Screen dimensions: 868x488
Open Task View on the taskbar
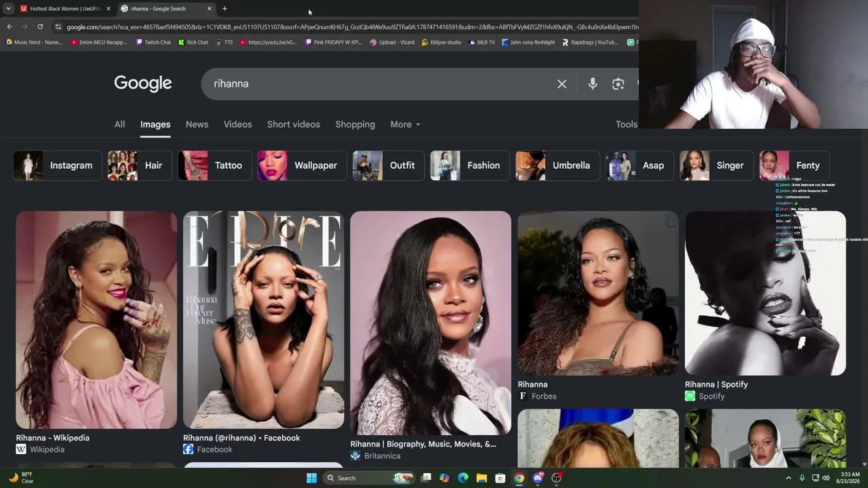click(426, 478)
